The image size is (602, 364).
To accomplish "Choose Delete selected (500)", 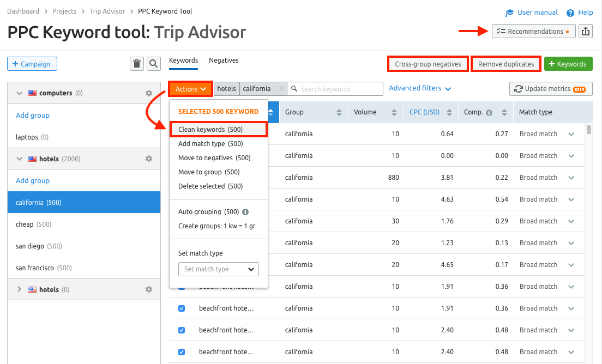I will point(210,186).
